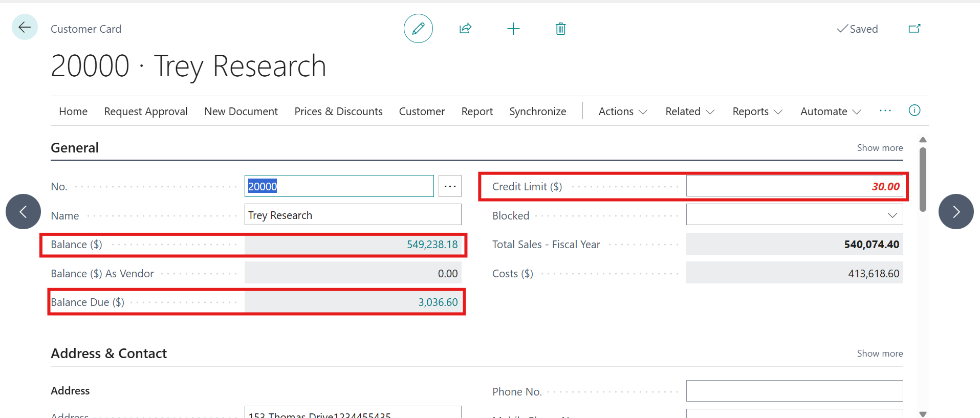Viewport: 980px width, 418px height.
Task: Open the Request Approval menu
Action: [x=146, y=112]
